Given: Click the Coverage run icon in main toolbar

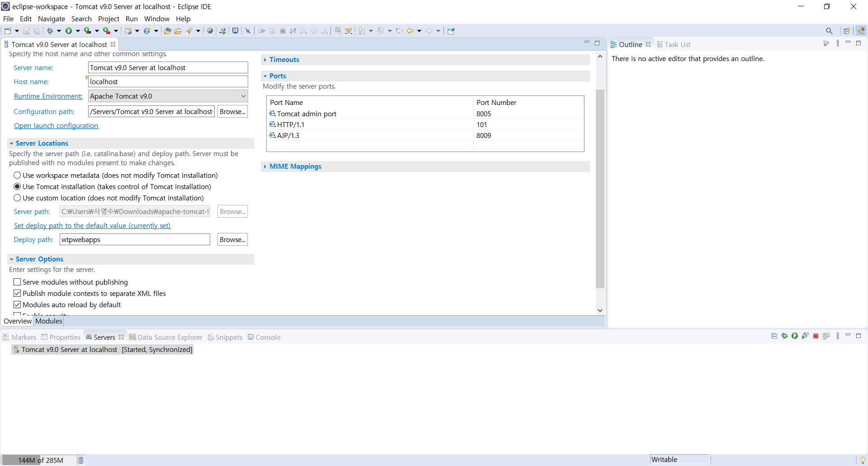Looking at the screenshot, I should click(87, 31).
